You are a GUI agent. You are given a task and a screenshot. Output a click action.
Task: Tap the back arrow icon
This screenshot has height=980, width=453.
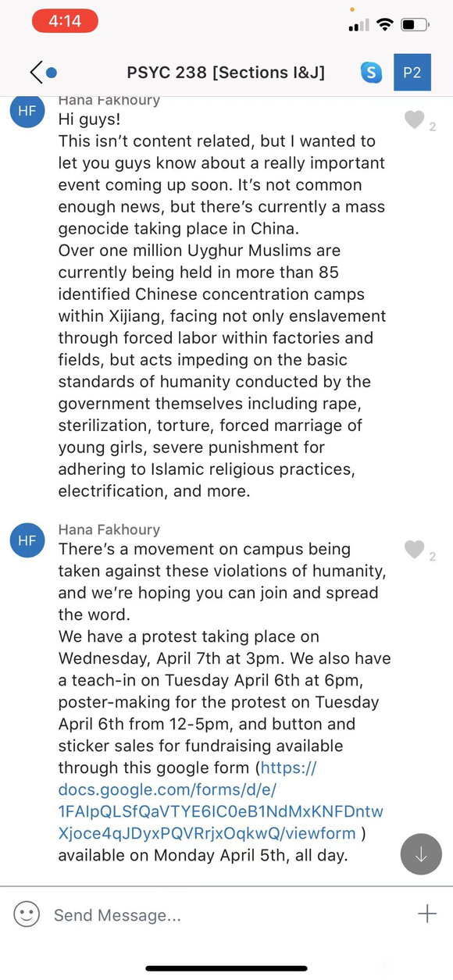pos(36,73)
